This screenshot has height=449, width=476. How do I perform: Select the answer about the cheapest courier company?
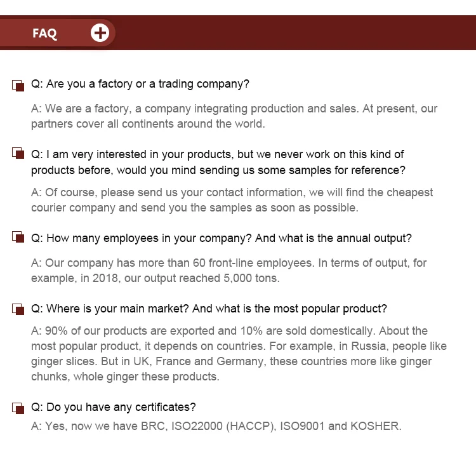pos(232,200)
